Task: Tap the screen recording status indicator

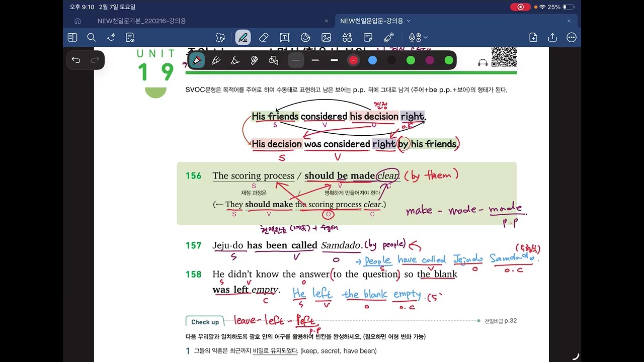Action: (x=520, y=7)
